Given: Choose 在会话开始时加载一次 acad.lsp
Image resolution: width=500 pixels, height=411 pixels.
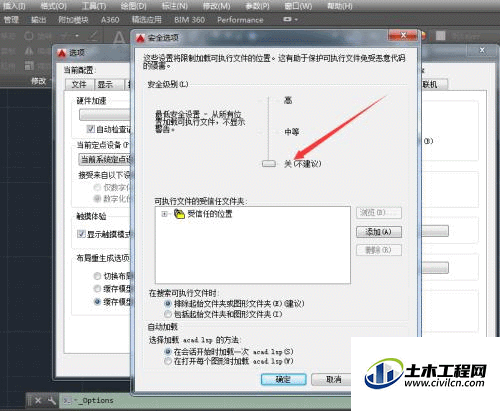Looking at the screenshot, I should pyautogui.click(x=168, y=352).
